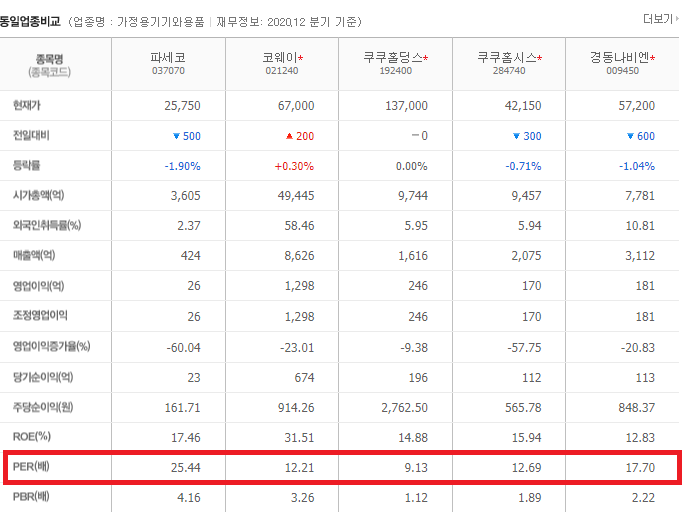
Task: Select PER value 12.69
Action: [527, 468]
